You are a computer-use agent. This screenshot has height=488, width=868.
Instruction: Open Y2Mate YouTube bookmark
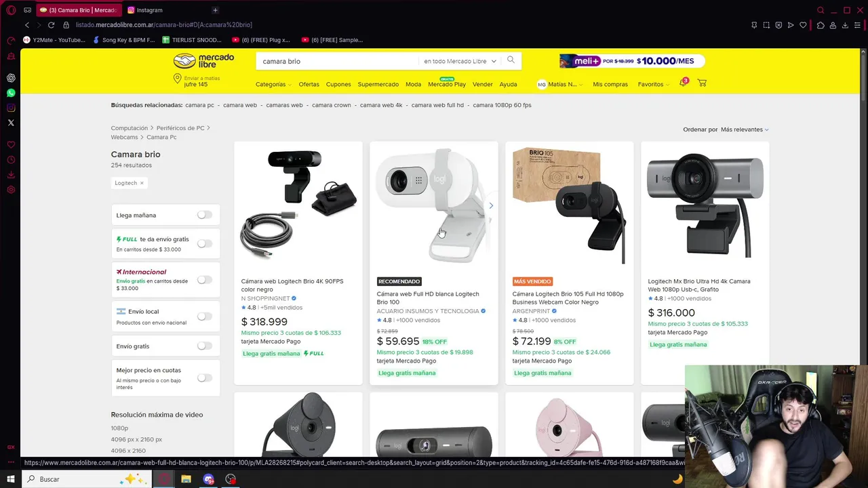(54, 40)
